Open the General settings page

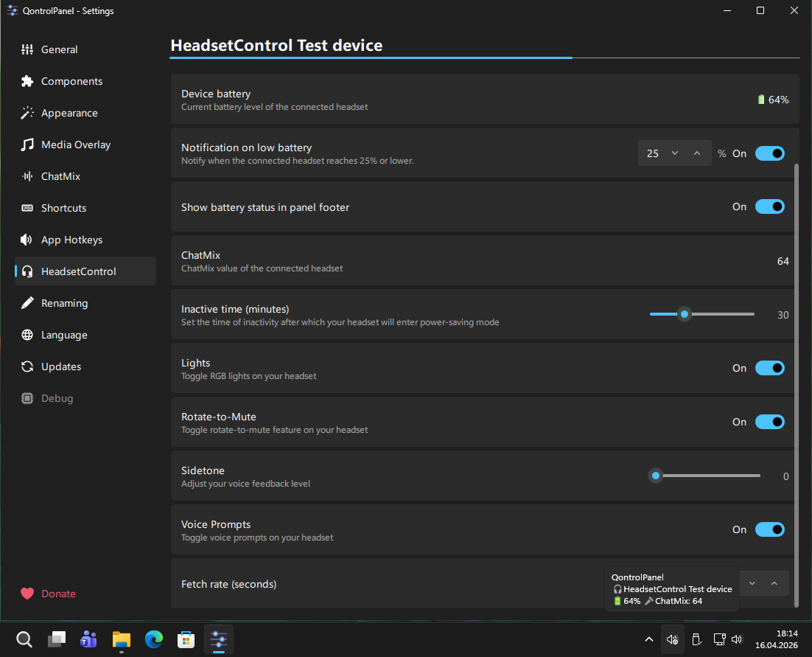(x=85, y=49)
